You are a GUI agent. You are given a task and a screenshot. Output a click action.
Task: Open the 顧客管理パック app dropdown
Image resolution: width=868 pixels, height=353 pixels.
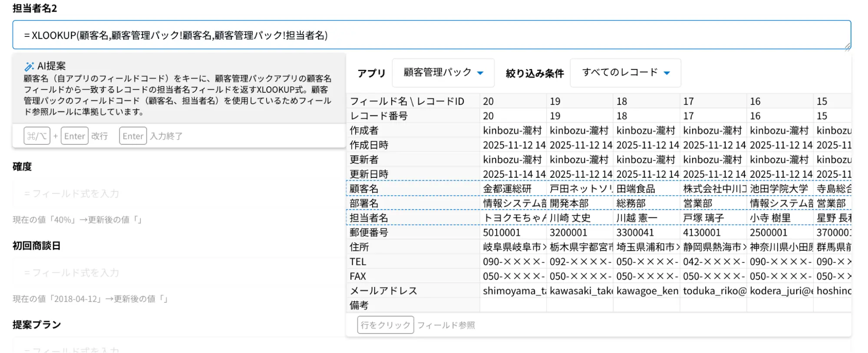pyautogui.click(x=443, y=73)
